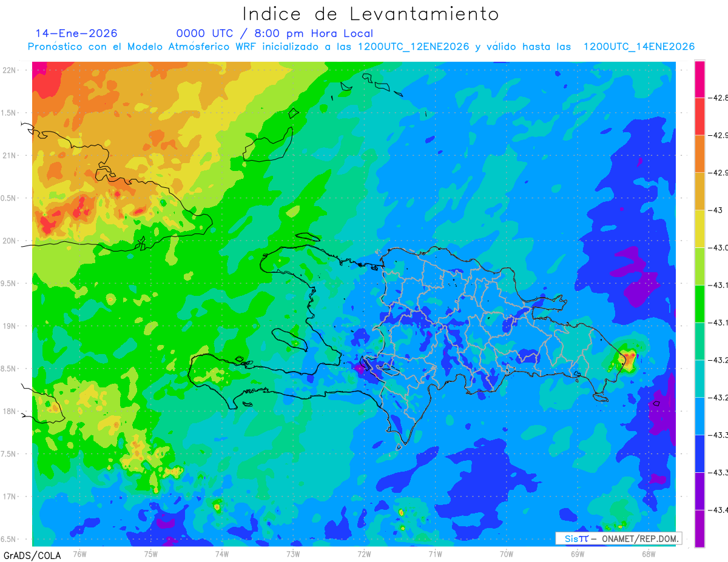This screenshot has width=728, height=562.
Task: Click the "68W" longitude label
Action: [x=649, y=554]
